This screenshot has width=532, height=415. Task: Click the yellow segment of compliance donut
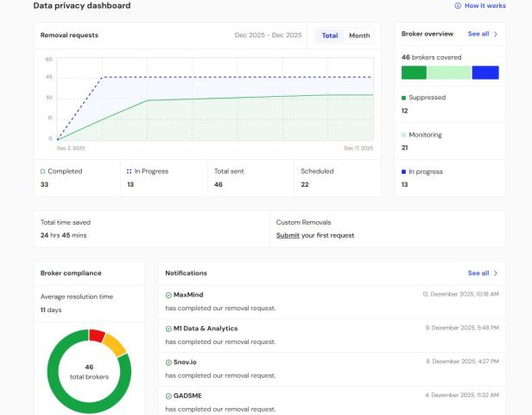coord(116,345)
